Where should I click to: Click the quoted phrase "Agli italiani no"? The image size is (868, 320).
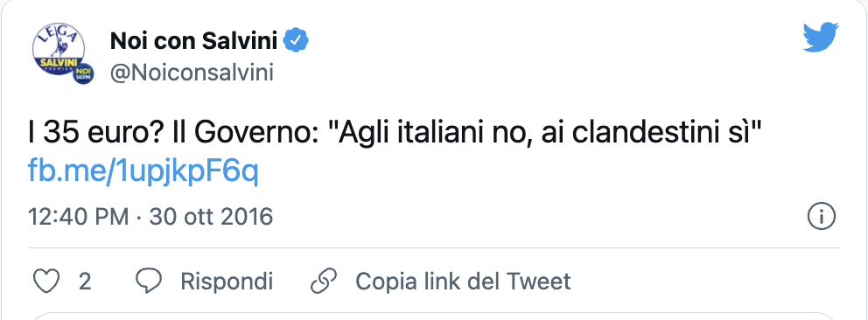(x=430, y=135)
